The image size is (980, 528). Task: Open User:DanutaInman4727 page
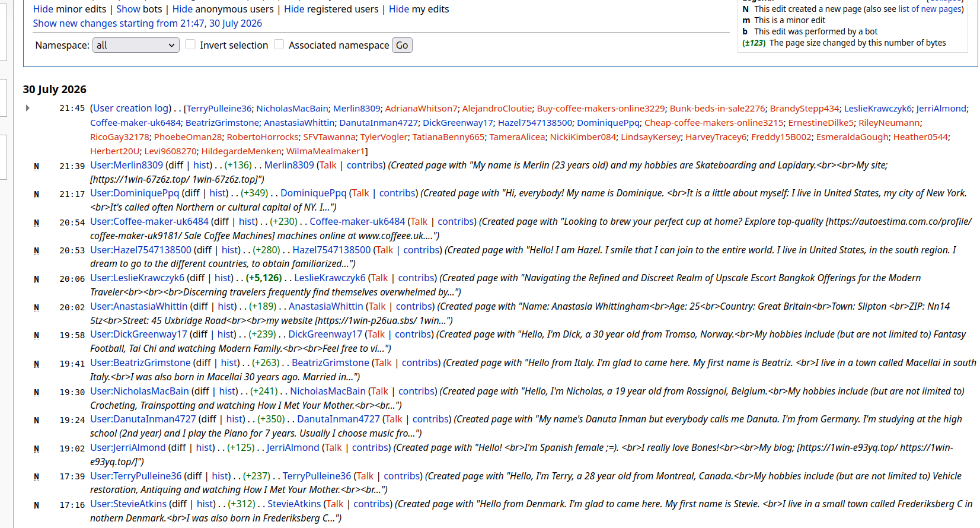(x=143, y=419)
